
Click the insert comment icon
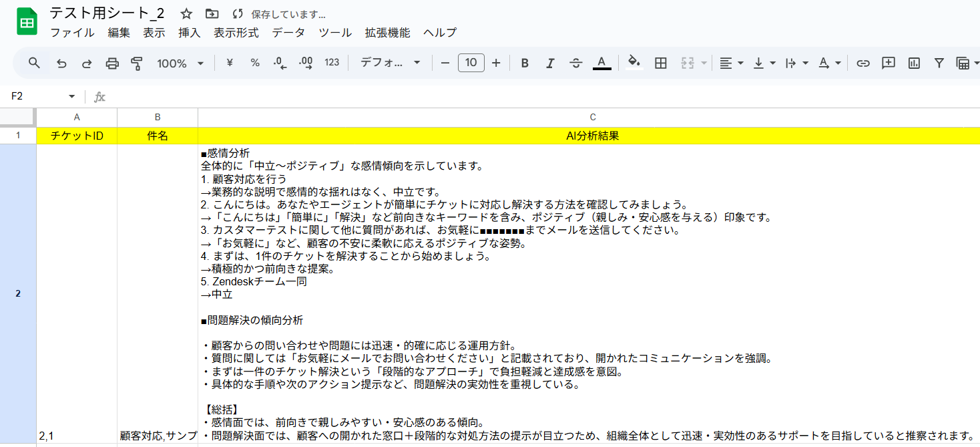click(889, 63)
